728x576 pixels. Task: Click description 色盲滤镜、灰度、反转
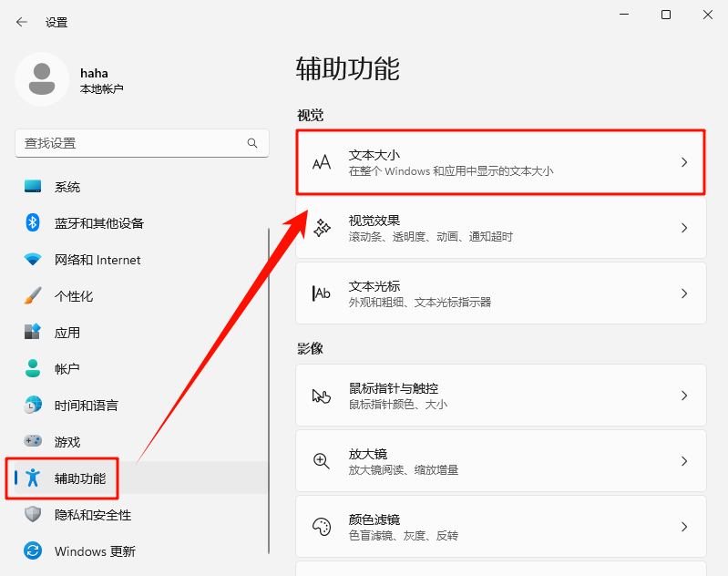point(404,536)
